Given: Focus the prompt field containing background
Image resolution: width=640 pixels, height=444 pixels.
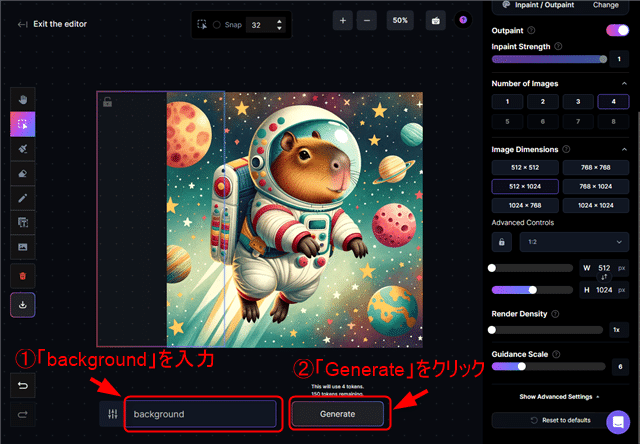Looking at the screenshot, I should 201,414.
